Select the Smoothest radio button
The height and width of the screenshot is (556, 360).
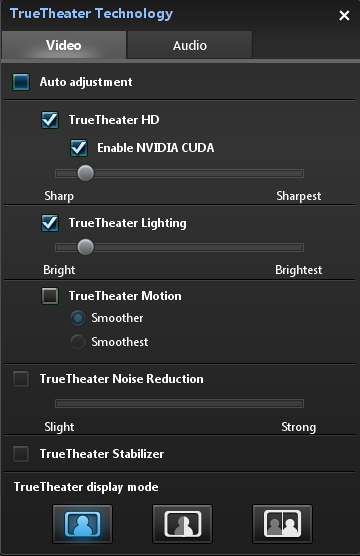[78, 342]
